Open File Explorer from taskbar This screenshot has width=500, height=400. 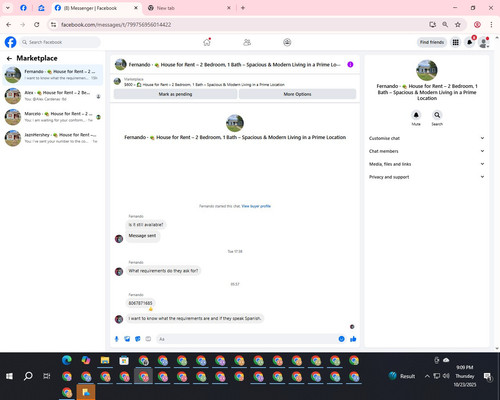[x=105, y=360]
